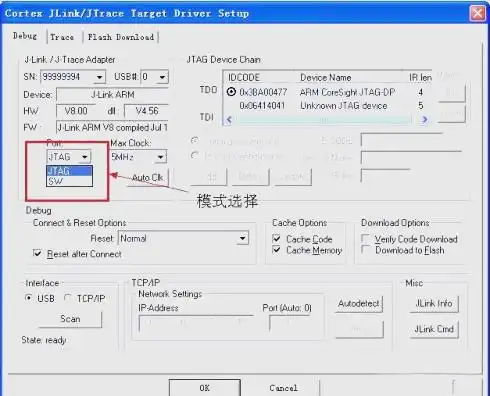Screen dimensions: 490x396
Task: Switch to the Trace tab
Action: pyautogui.click(x=62, y=37)
